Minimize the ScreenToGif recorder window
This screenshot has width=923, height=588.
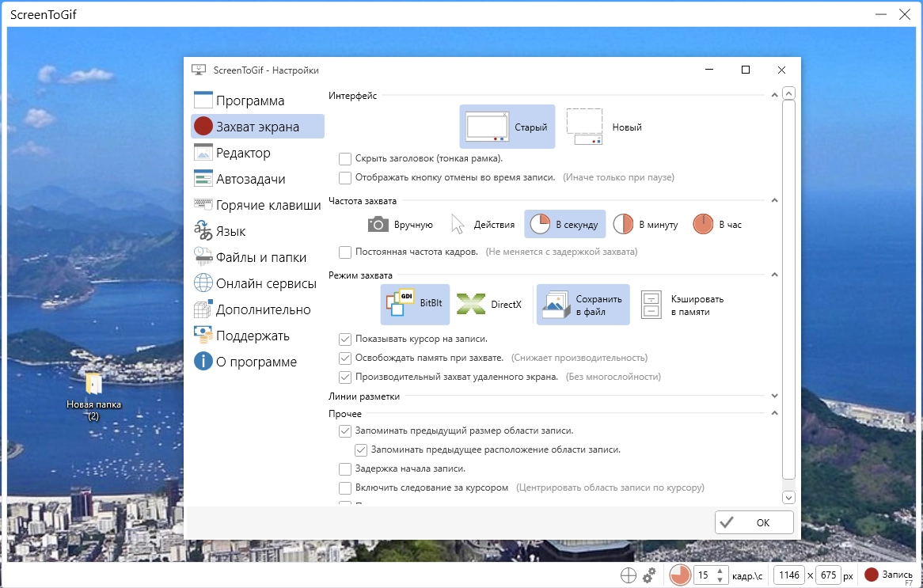coord(880,14)
